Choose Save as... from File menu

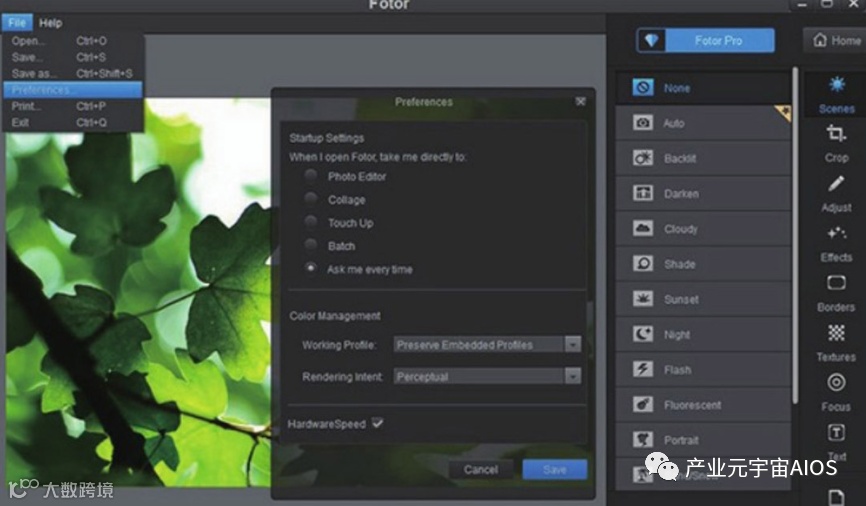click(72, 73)
